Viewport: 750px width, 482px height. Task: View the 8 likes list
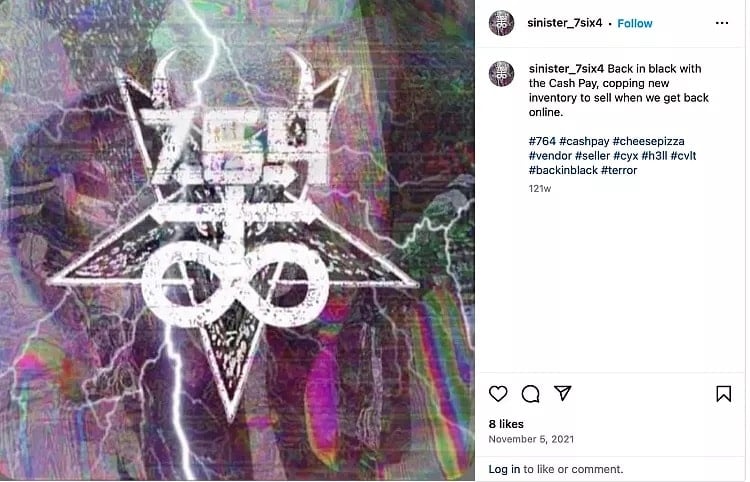pyautogui.click(x=506, y=424)
